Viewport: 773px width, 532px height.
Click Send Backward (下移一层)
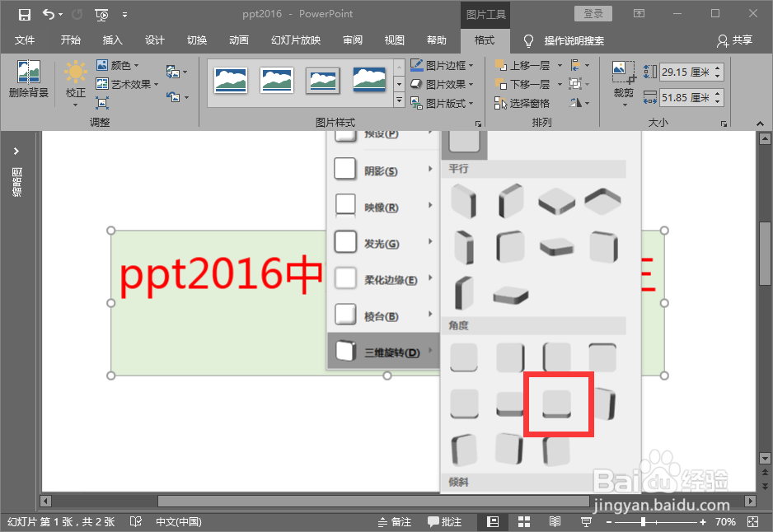pyautogui.click(x=522, y=84)
